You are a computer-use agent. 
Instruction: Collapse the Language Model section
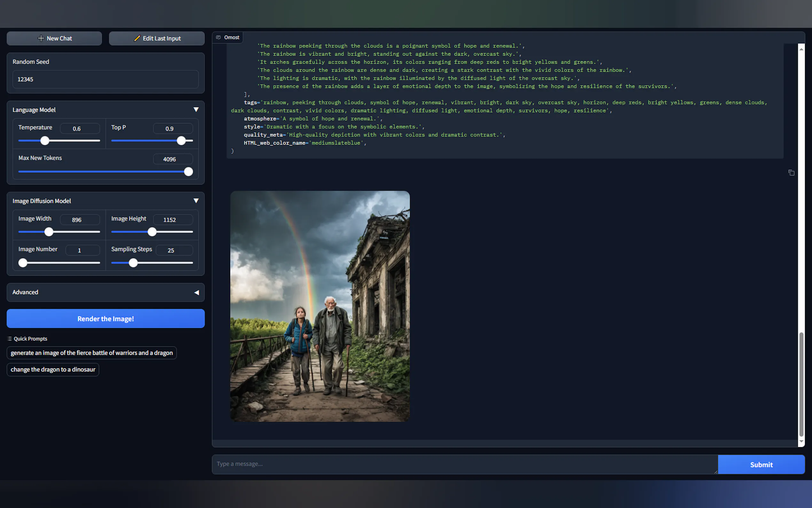pyautogui.click(x=196, y=109)
